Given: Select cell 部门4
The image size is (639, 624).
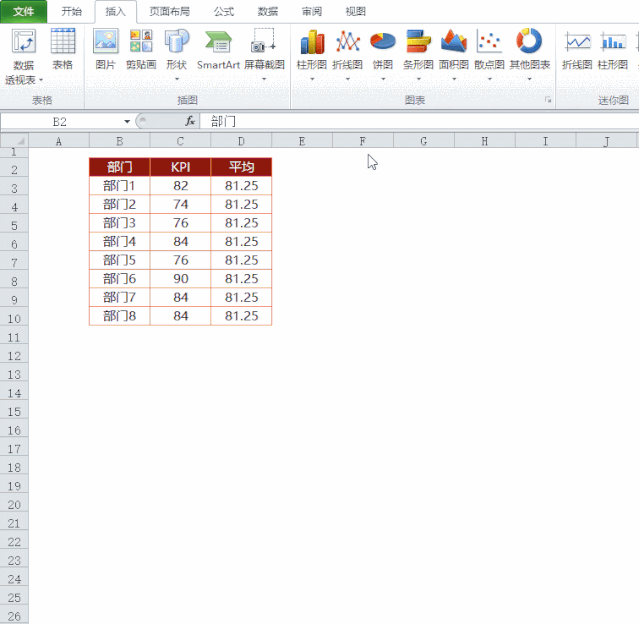Looking at the screenshot, I should 119,242.
